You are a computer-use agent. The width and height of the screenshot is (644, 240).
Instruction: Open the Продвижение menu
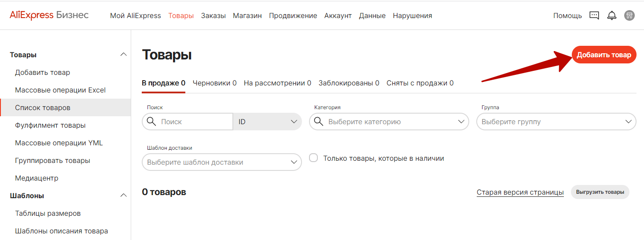pos(293,15)
